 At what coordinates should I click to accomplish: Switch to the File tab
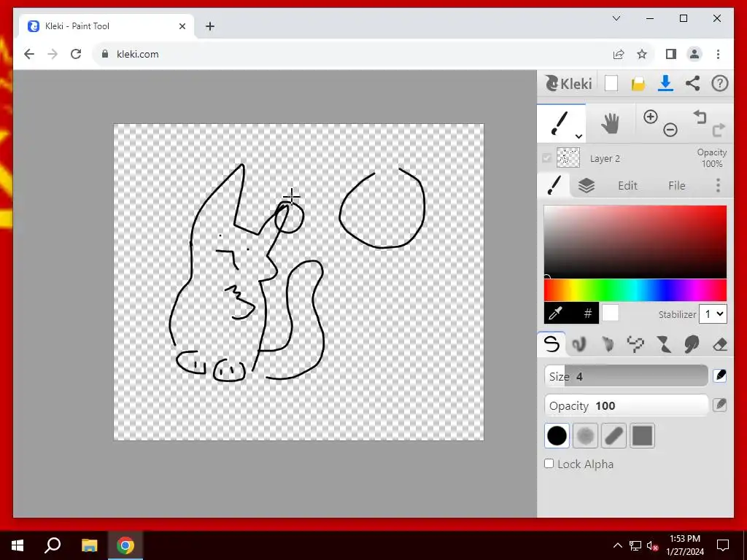(676, 185)
